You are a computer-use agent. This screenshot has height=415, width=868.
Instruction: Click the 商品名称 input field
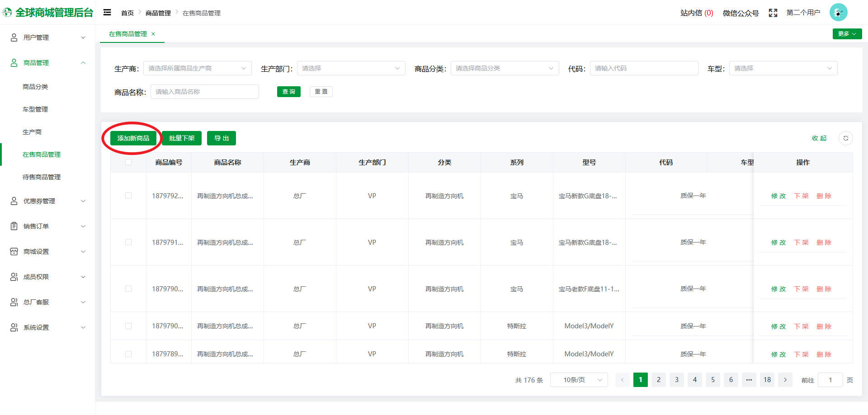pyautogui.click(x=204, y=92)
